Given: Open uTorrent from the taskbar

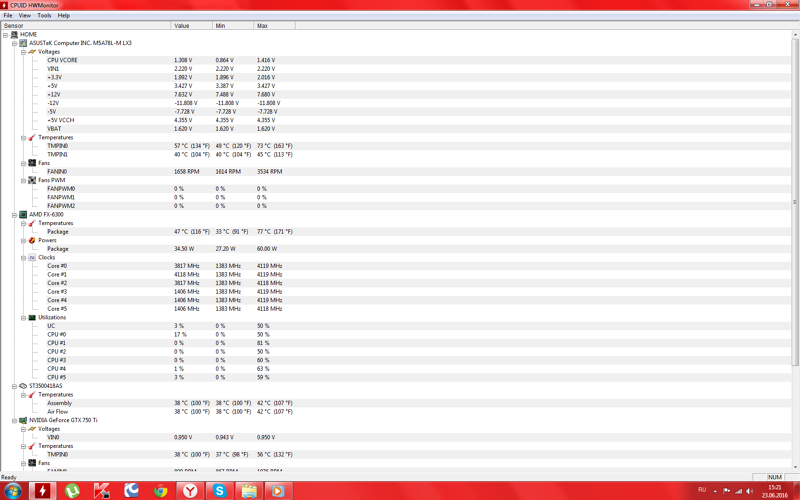Looking at the screenshot, I should 72,491.
